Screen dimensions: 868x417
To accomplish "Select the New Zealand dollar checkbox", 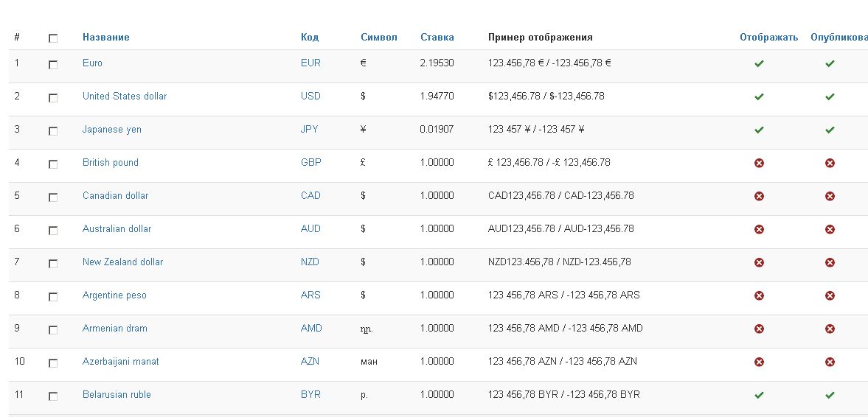I will [53, 264].
